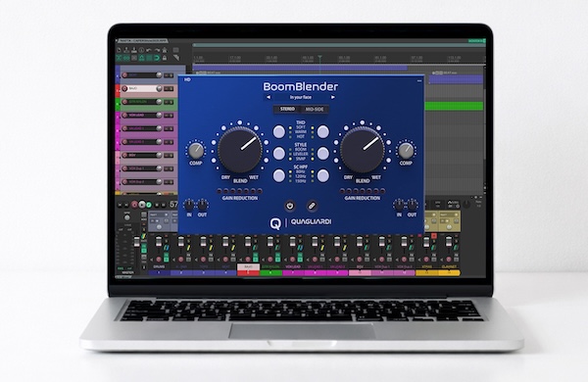Click the left COMP knob

(x=196, y=151)
